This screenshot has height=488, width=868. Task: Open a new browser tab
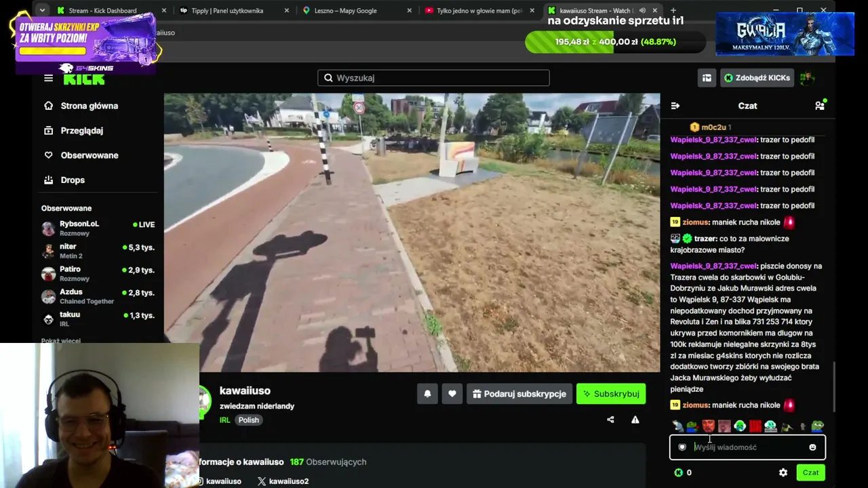pos(673,11)
